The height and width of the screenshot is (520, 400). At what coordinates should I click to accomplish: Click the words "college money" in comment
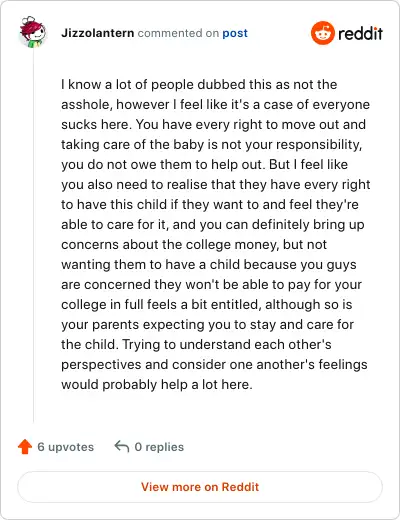coord(231,244)
